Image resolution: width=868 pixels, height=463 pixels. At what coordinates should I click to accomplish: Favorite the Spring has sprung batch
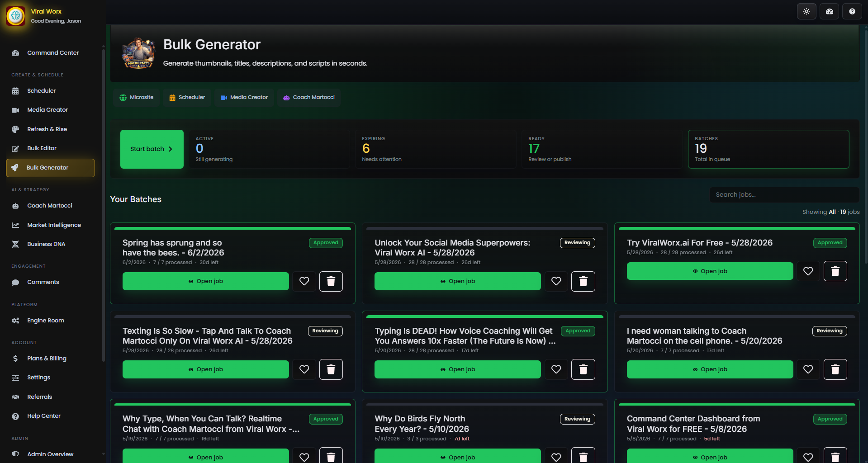click(x=304, y=281)
